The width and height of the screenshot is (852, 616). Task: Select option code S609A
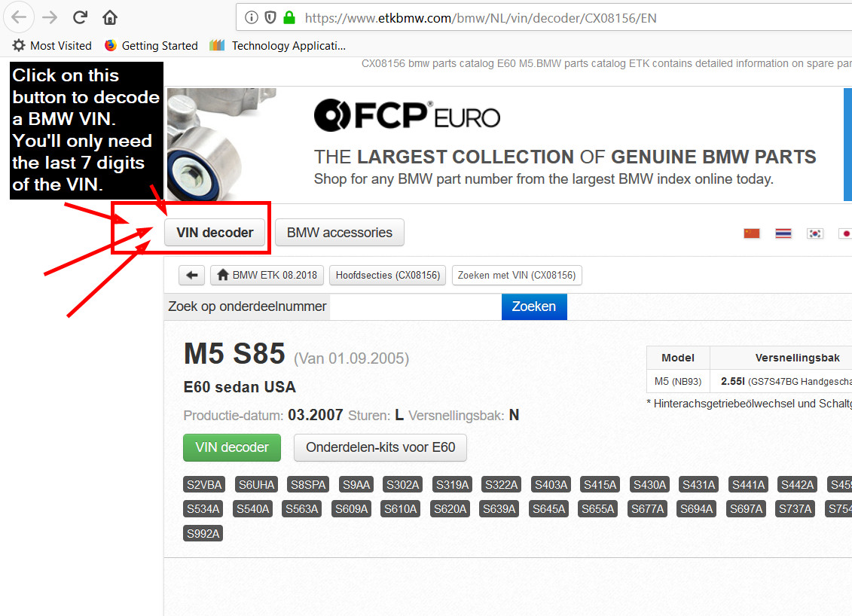point(351,509)
